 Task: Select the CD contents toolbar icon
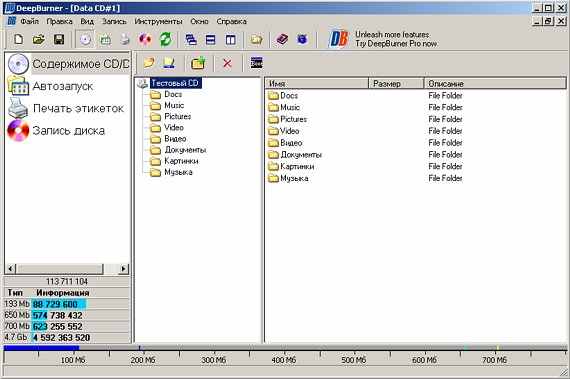[85, 39]
